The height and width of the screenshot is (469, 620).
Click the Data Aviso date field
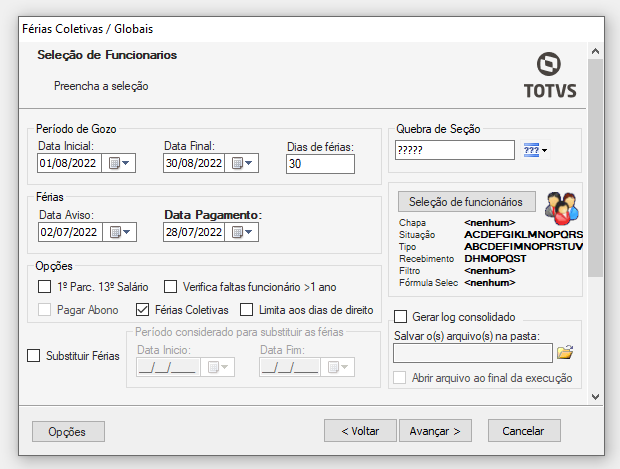70,232
